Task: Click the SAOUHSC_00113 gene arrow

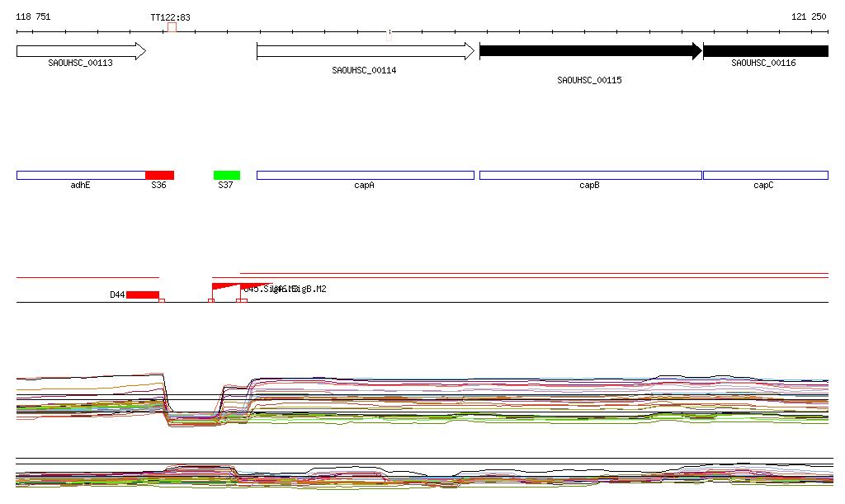Action: tap(80, 51)
